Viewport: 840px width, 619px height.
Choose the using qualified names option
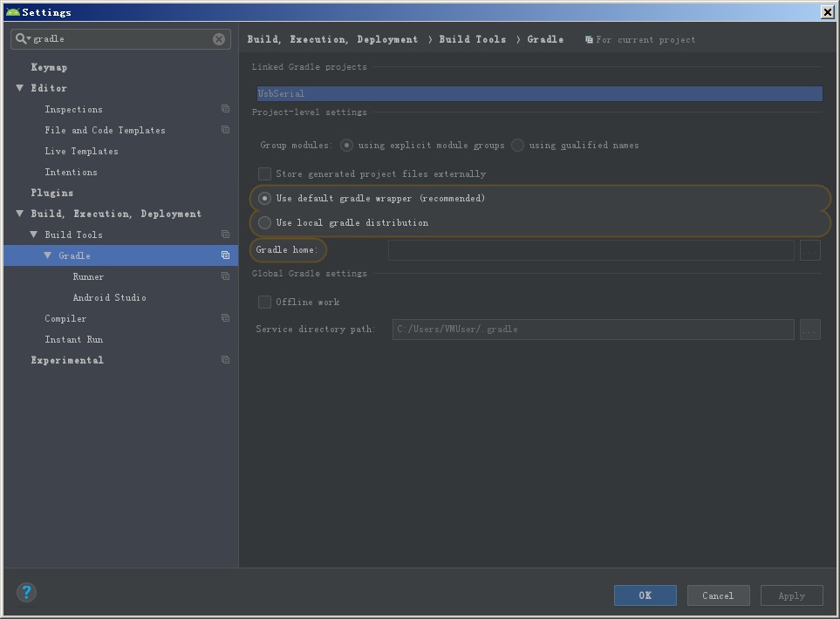(518, 146)
